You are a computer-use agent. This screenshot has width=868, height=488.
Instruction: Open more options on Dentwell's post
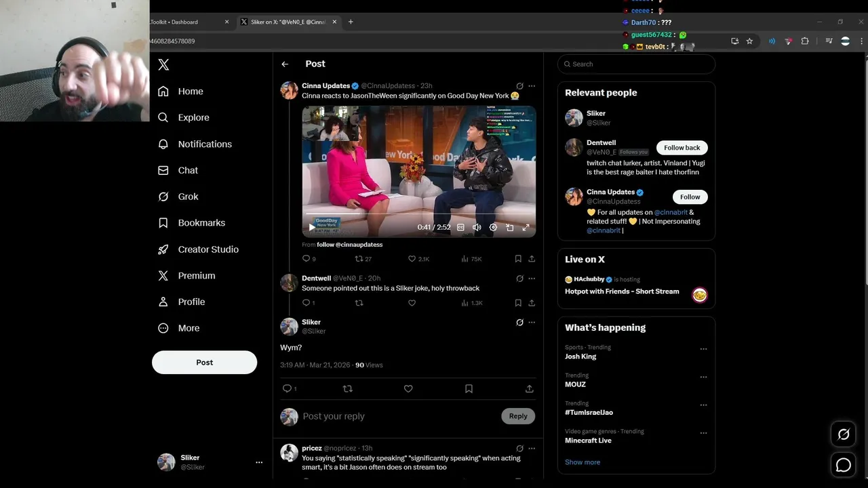(x=532, y=279)
